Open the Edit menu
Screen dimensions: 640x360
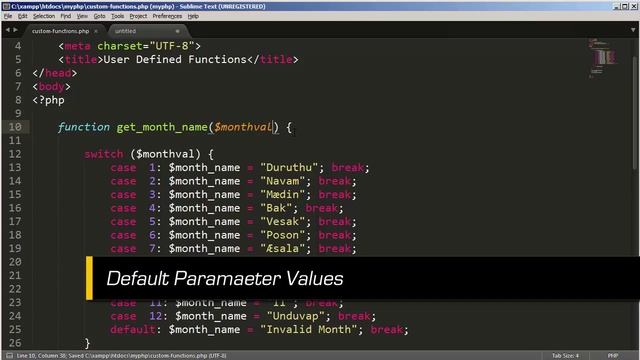(x=22, y=16)
